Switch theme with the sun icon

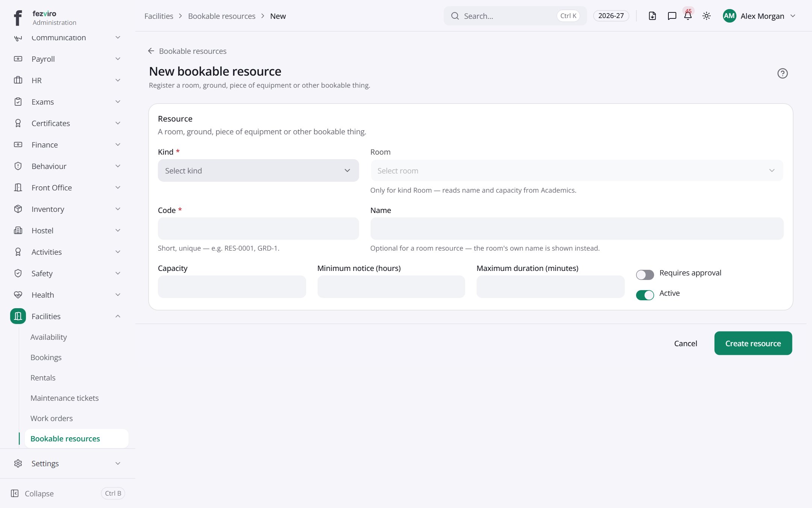[706, 16]
